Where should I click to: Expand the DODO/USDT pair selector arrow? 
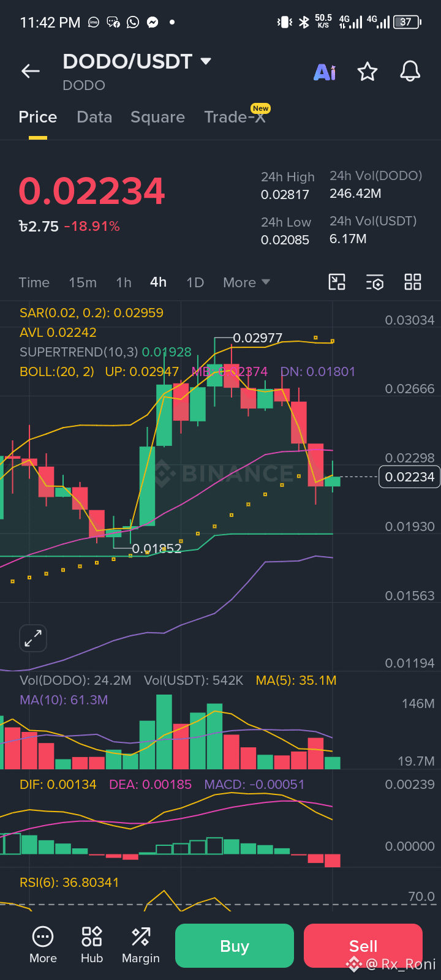click(x=206, y=61)
